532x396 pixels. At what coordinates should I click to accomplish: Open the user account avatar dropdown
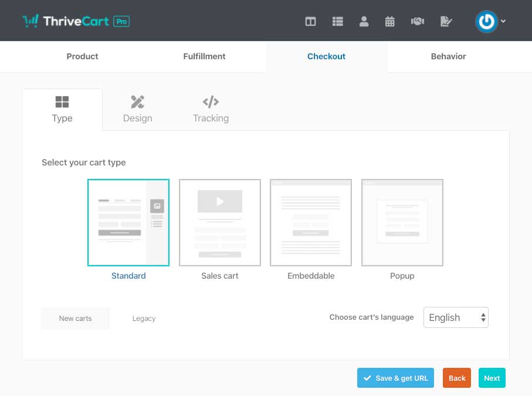(x=486, y=21)
